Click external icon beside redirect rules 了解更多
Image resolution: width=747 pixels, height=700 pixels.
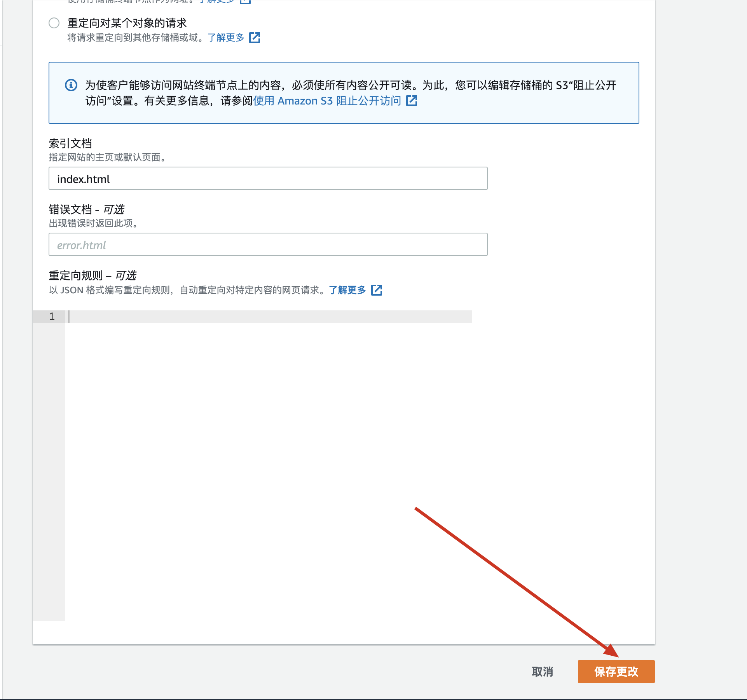[377, 290]
